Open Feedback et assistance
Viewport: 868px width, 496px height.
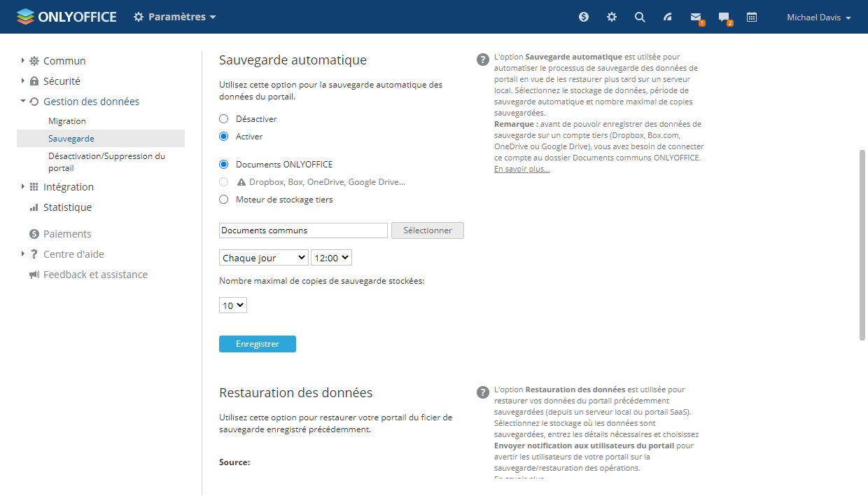pyautogui.click(x=95, y=275)
